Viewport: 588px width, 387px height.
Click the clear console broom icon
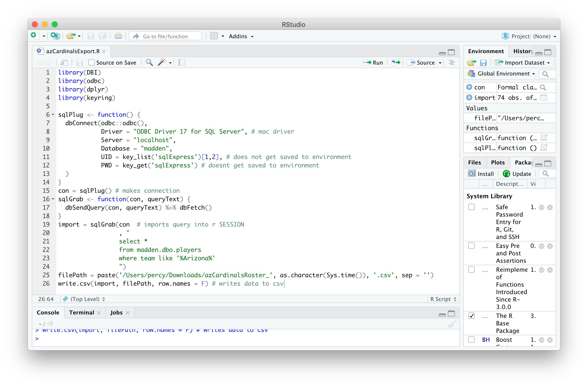click(452, 323)
